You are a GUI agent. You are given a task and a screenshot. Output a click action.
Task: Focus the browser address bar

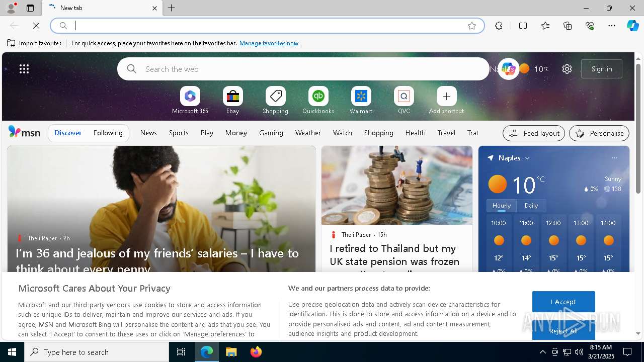click(267, 26)
